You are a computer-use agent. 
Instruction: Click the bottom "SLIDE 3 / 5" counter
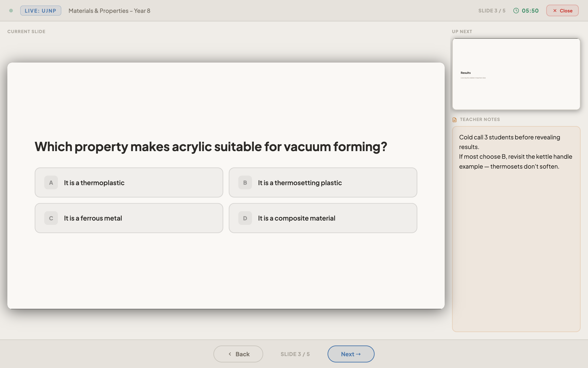[x=295, y=354]
